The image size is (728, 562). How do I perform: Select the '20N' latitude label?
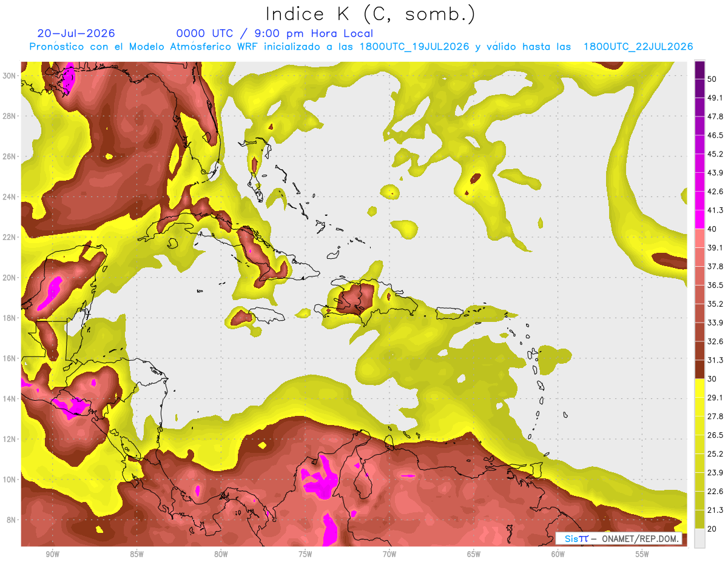10,277
